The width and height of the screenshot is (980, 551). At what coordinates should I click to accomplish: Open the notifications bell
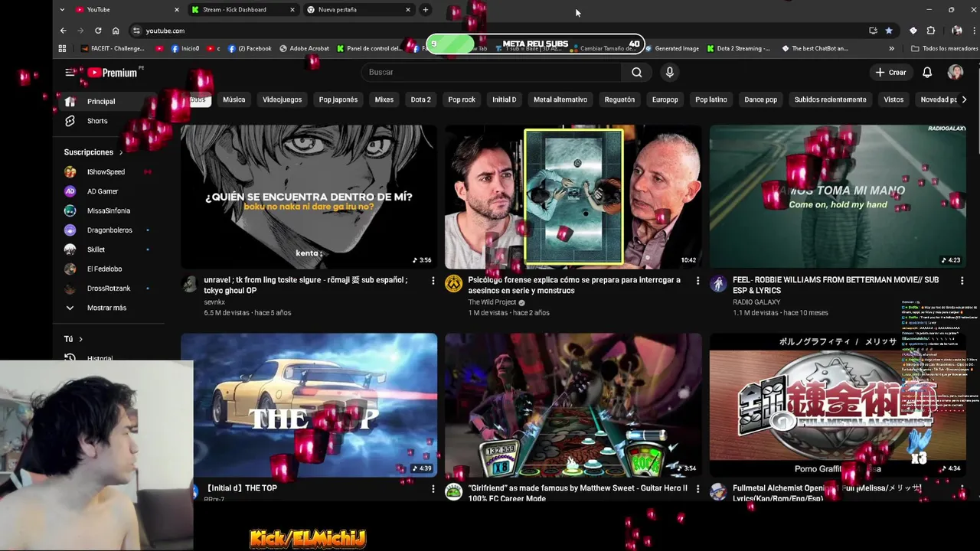pyautogui.click(x=926, y=72)
